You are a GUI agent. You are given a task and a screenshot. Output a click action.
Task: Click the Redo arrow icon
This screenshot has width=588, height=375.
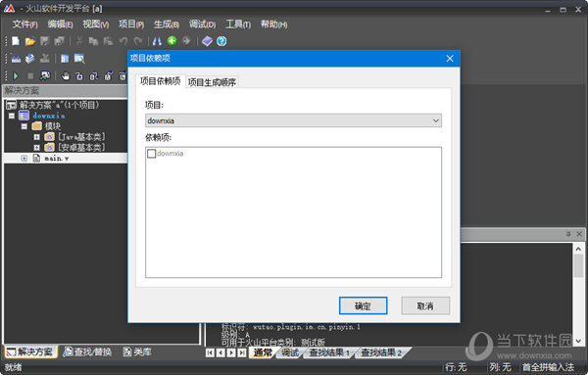[x=138, y=41]
